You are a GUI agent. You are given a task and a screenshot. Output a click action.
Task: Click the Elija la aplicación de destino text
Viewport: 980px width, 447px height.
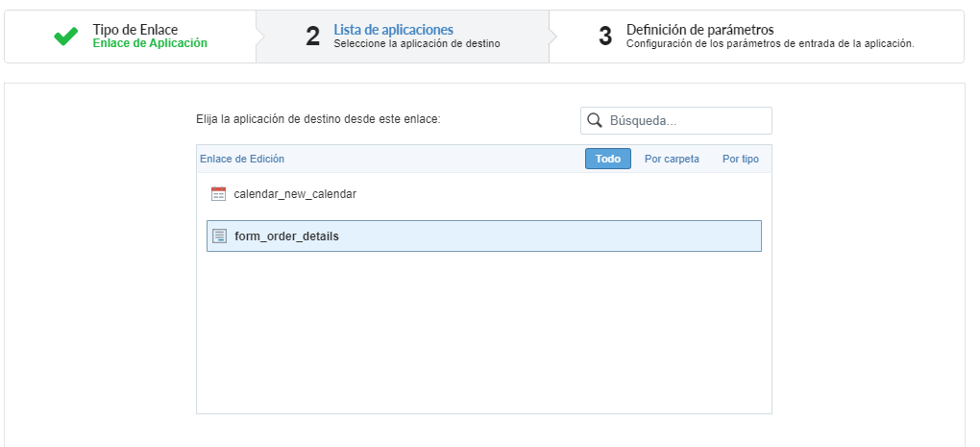click(318, 119)
